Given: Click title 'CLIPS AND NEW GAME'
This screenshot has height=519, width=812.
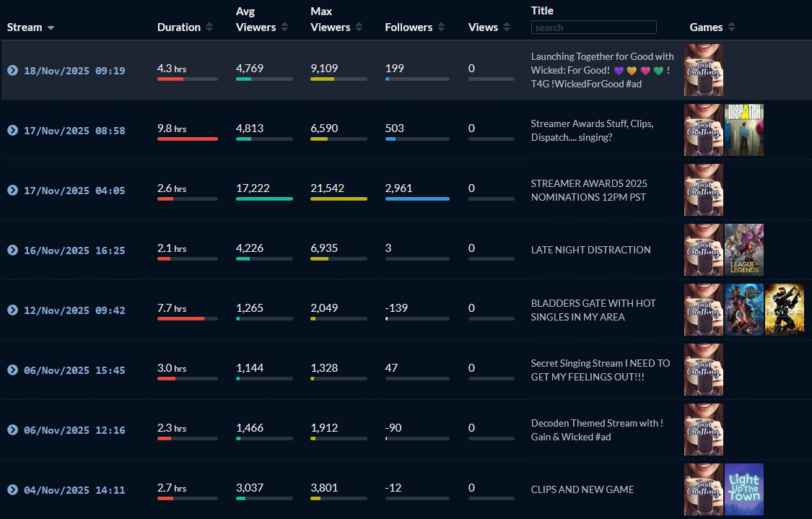Looking at the screenshot, I should (582, 489).
